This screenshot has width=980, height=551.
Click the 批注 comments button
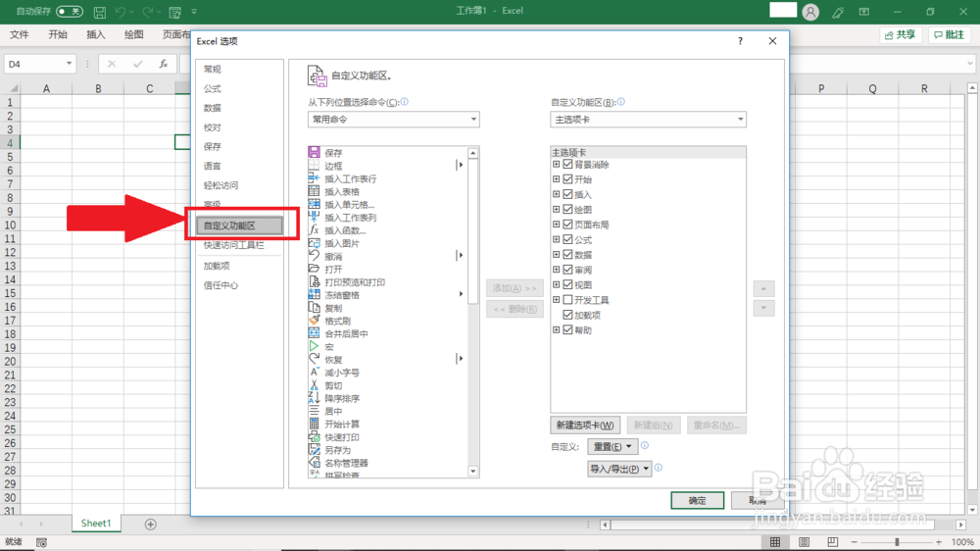(x=949, y=35)
